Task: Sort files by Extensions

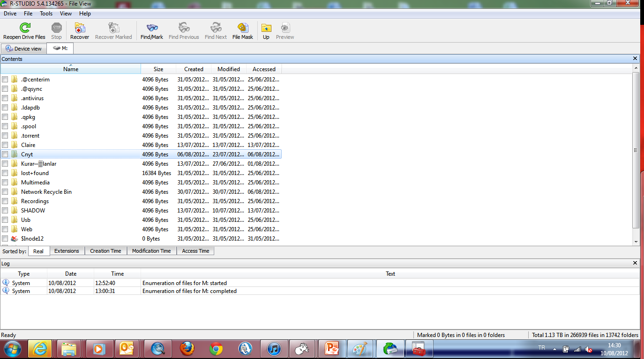Action: pos(67,251)
